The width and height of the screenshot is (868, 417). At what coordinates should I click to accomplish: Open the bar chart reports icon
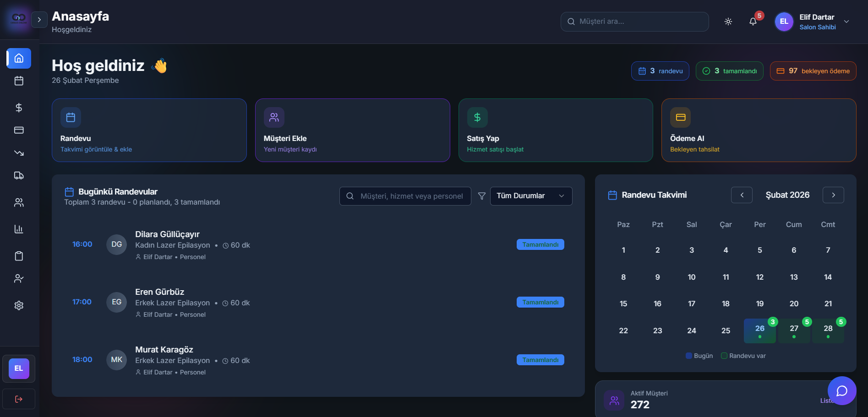coord(19,229)
